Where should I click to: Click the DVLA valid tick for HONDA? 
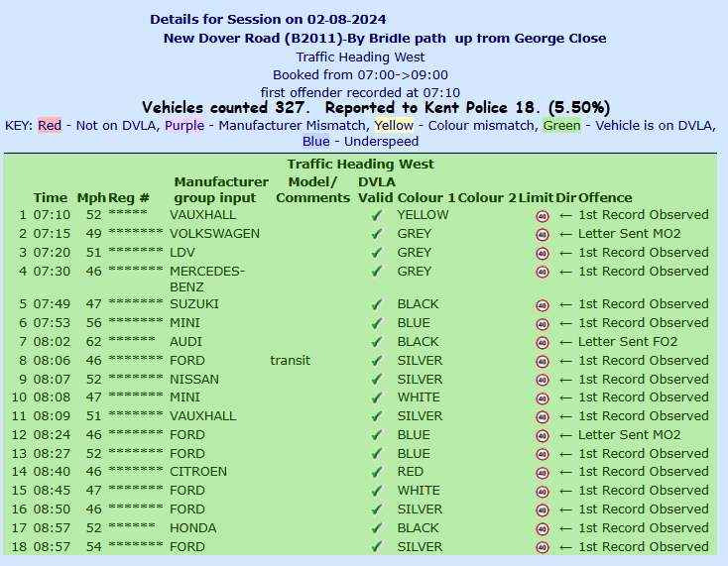point(377,528)
